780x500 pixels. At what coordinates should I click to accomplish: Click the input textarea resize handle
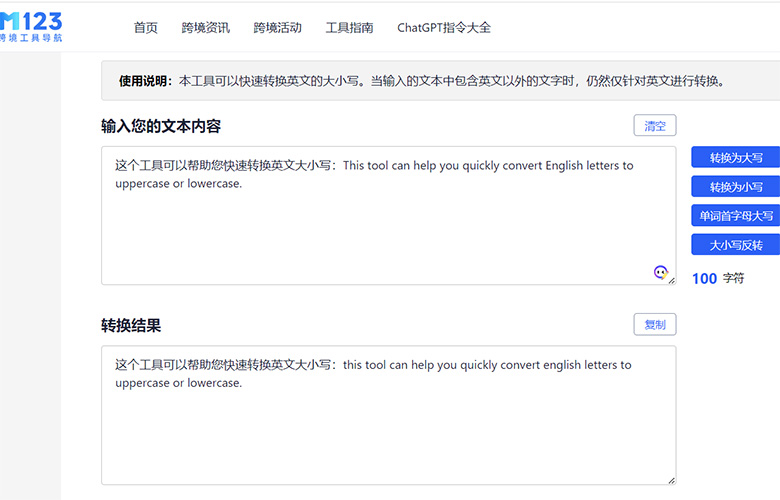pos(672,281)
